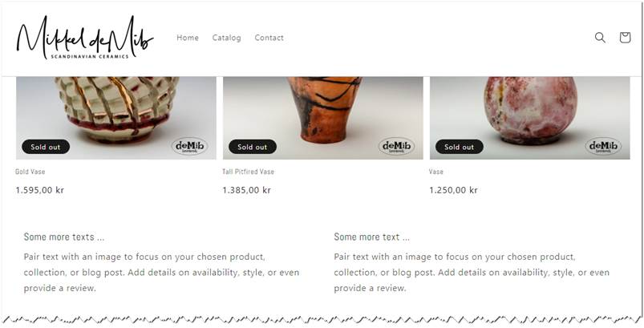Click Sold out badge on Tall Pitfired Vase
Viewport: 644px width, 328px height.
(x=253, y=147)
